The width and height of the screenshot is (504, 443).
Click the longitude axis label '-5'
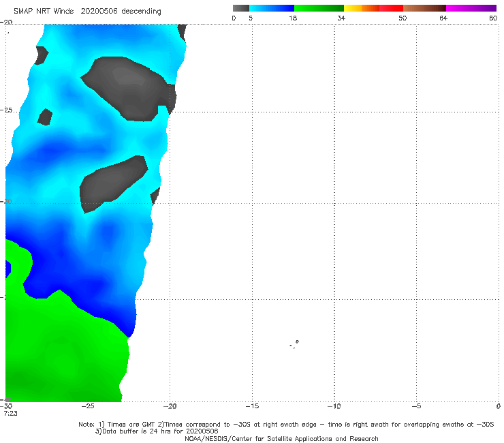point(417,406)
